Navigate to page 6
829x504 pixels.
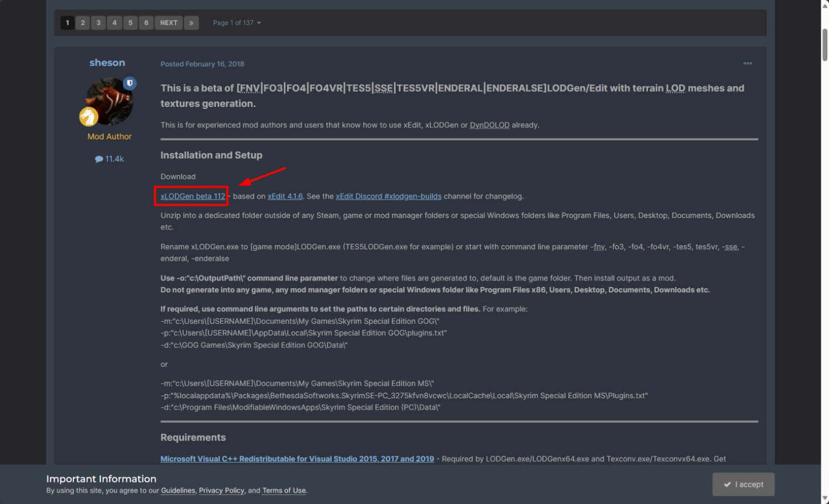(146, 23)
